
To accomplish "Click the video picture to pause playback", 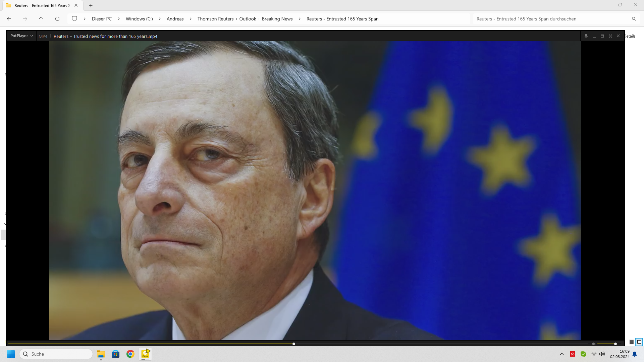I will tap(315, 191).
